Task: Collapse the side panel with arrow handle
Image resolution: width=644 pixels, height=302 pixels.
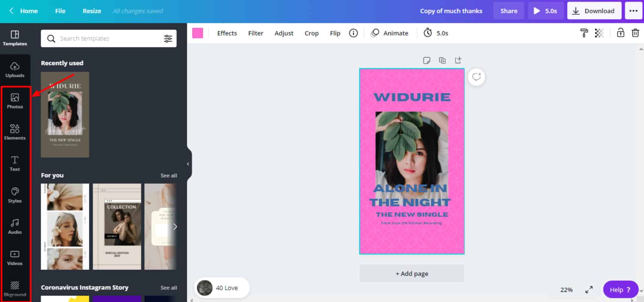Action: click(x=188, y=164)
